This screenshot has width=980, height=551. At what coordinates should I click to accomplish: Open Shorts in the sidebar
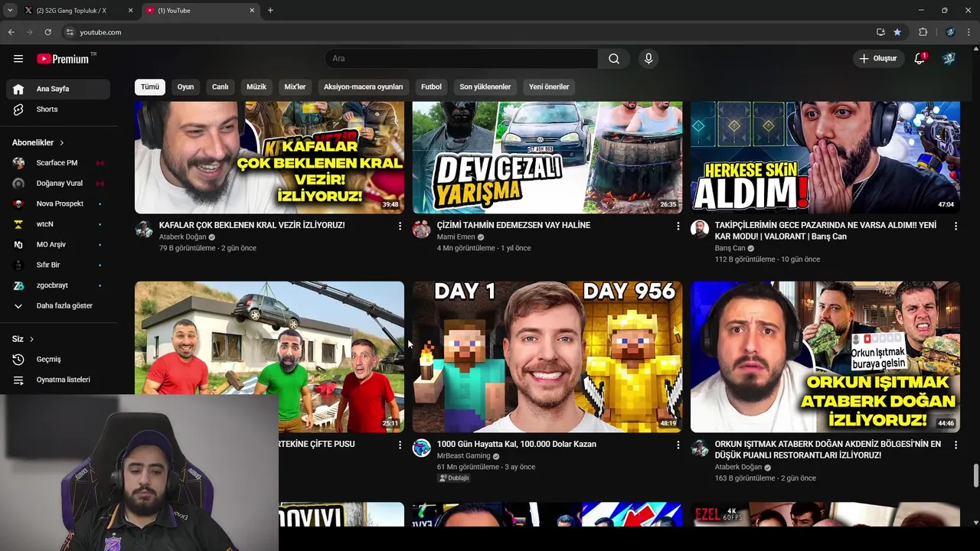(x=58, y=109)
